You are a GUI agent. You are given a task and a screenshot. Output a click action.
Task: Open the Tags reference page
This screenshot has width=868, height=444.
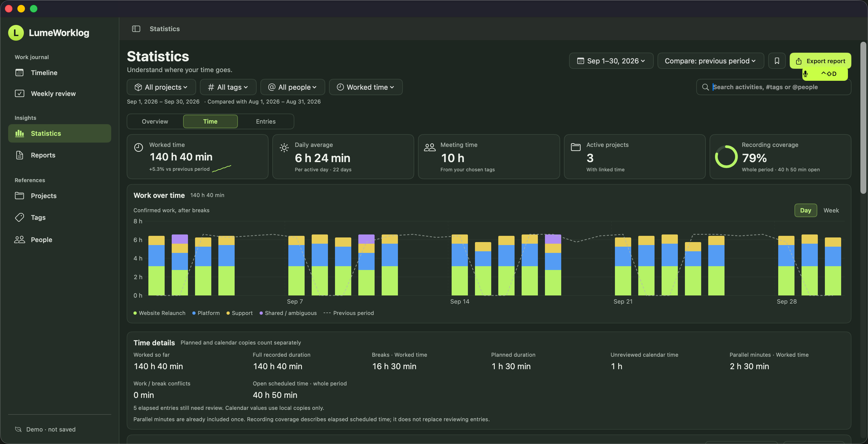60,217
